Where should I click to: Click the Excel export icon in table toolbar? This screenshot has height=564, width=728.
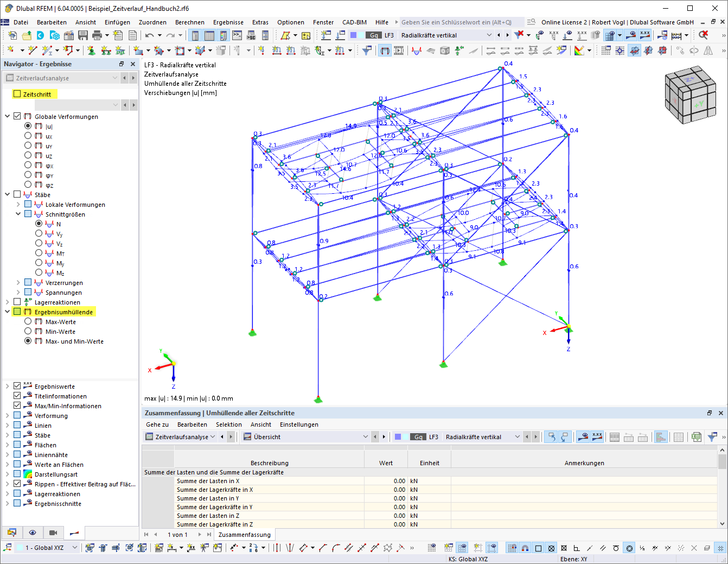(x=697, y=437)
